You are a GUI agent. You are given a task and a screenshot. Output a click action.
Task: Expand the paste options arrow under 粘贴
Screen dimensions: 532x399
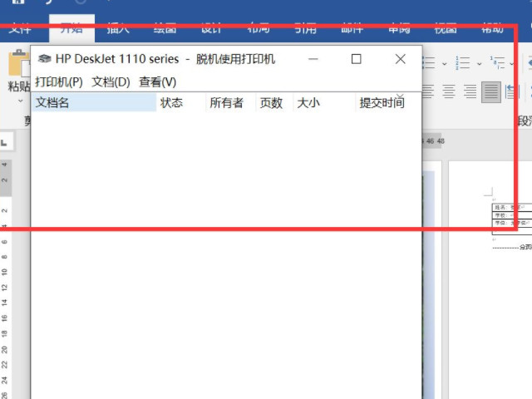coord(20,101)
